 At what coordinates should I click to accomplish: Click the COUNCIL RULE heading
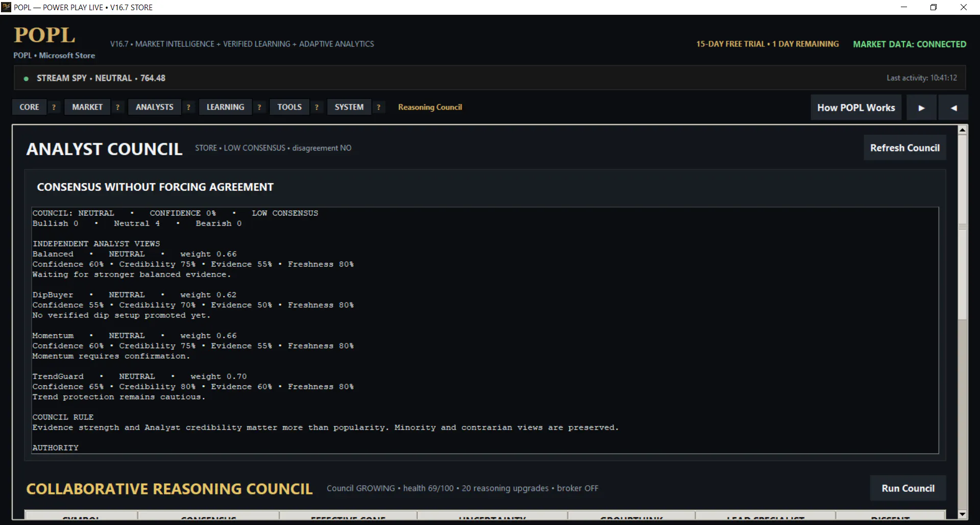coord(63,417)
